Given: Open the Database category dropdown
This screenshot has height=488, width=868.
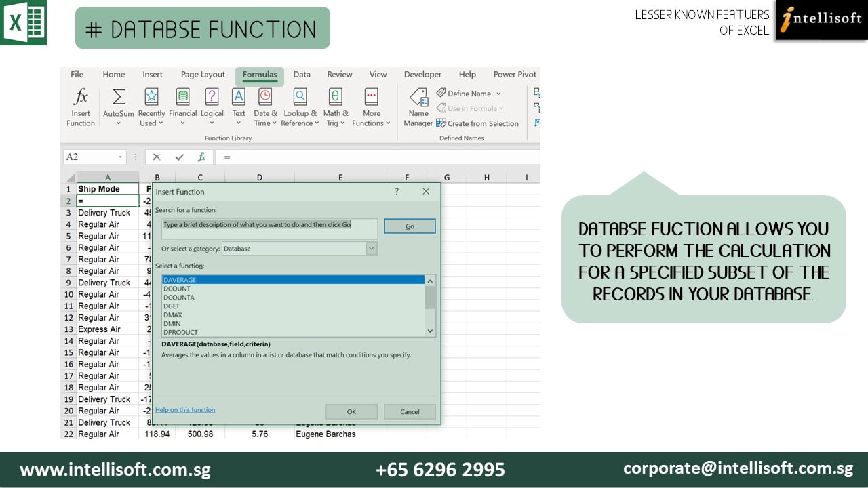Looking at the screenshot, I should pyautogui.click(x=371, y=249).
